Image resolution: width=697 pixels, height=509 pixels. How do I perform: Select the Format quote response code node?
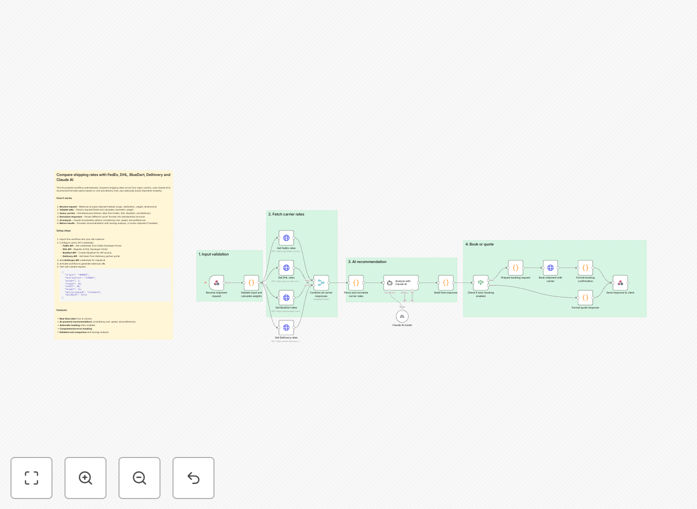[x=585, y=297]
